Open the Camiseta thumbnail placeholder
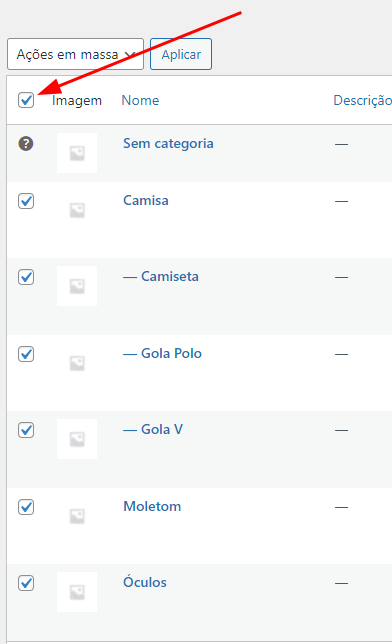The image size is (392, 644). tap(77, 286)
